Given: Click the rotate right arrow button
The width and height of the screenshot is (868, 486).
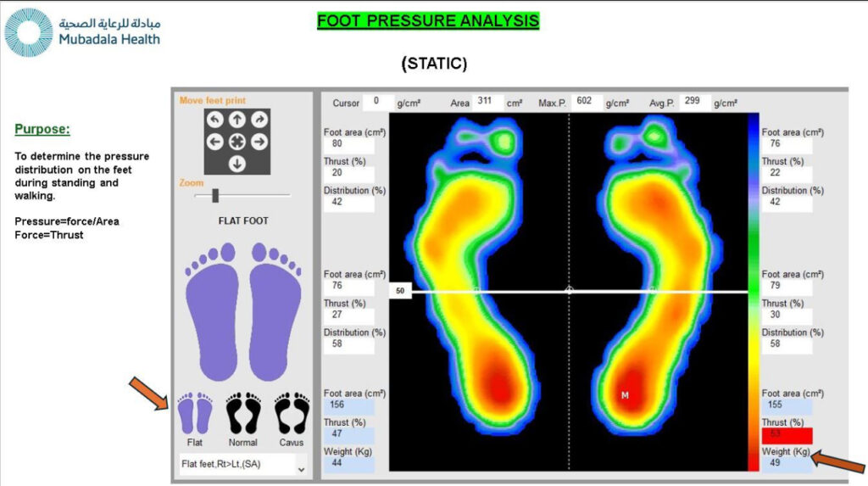Looking at the screenshot, I should pos(259,120).
